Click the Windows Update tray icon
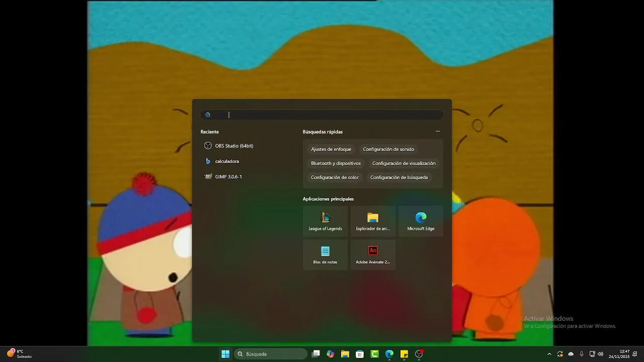644x362 pixels. [560, 354]
